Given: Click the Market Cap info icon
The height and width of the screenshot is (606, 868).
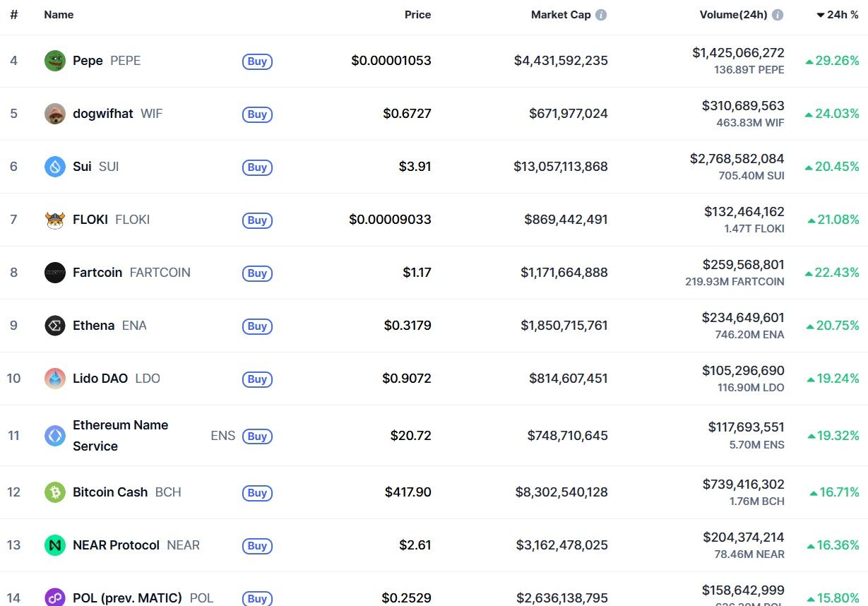Looking at the screenshot, I should [601, 15].
